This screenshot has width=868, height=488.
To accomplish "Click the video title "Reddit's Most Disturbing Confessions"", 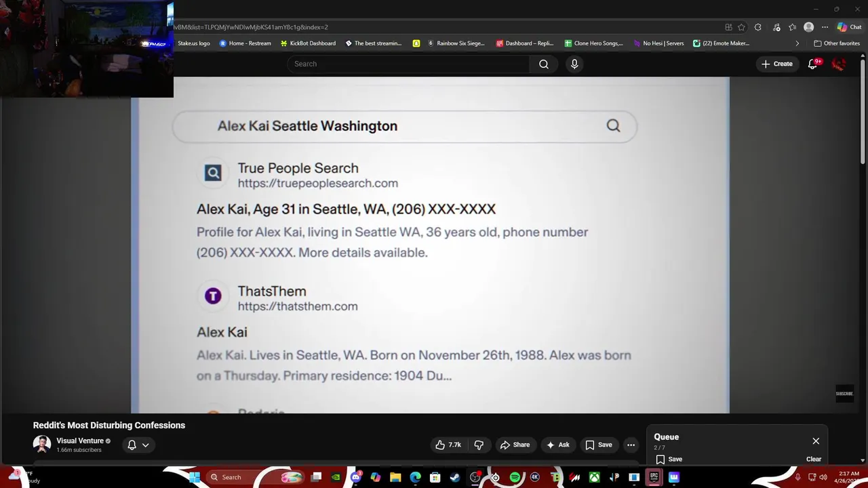I will coord(109,425).
